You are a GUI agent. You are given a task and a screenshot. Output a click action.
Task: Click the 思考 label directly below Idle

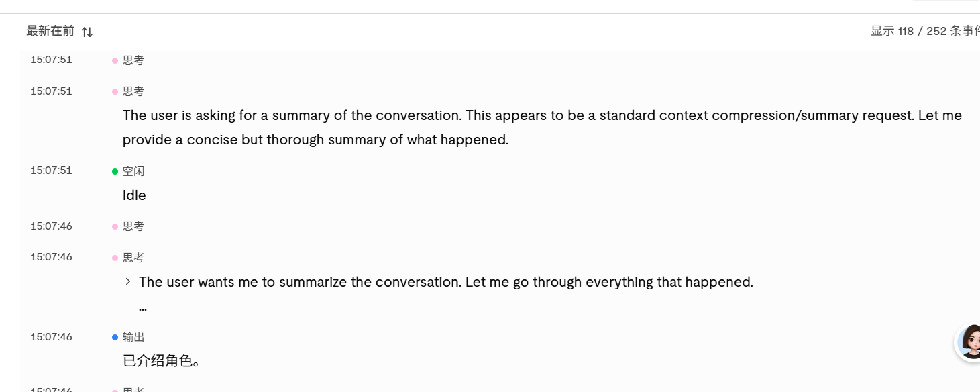point(133,226)
